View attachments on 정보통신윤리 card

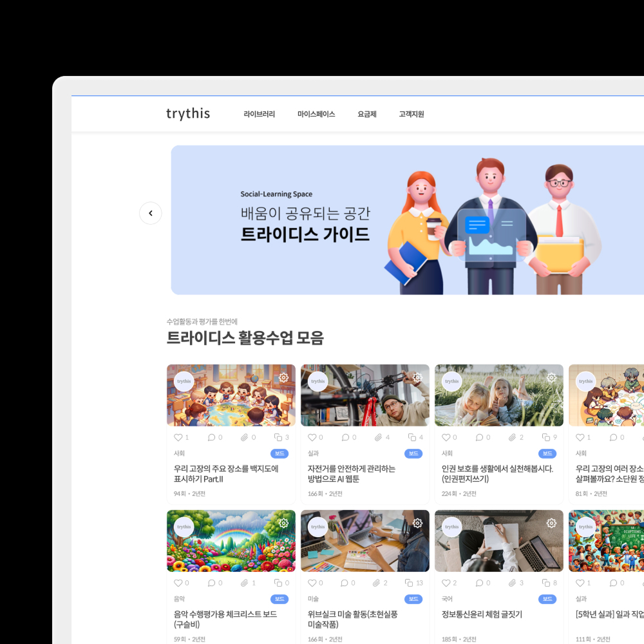(512, 583)
